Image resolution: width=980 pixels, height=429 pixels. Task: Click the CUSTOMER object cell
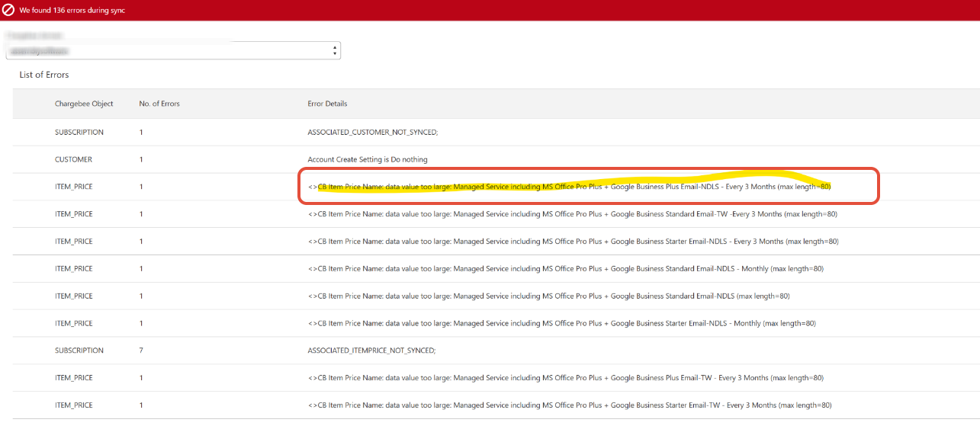(73, 160)
